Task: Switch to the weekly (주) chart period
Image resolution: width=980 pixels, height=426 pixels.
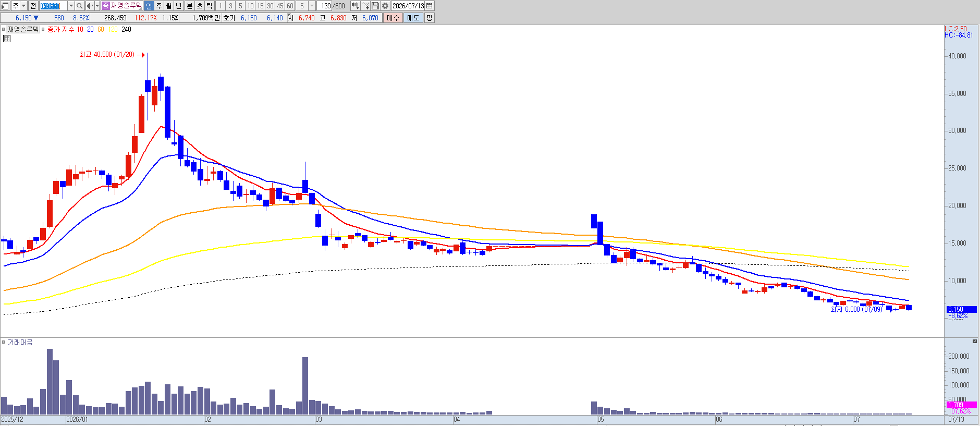Action: [x=159, y=6]
